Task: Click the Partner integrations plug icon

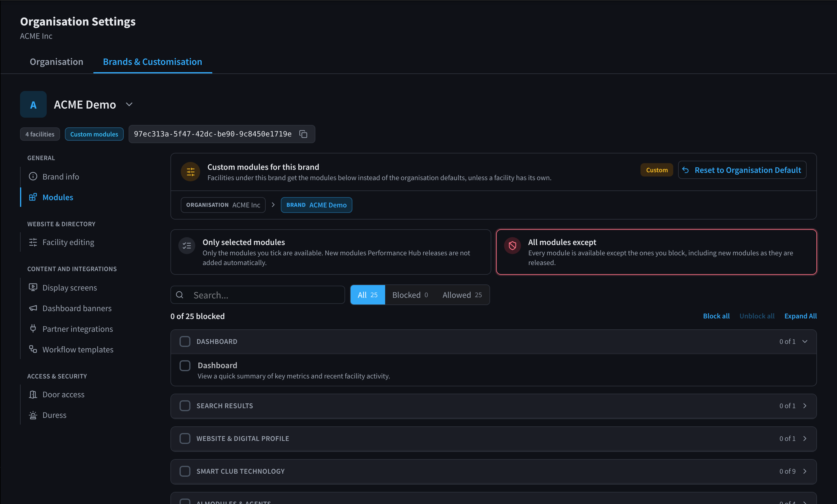Action: coord(33,328)
